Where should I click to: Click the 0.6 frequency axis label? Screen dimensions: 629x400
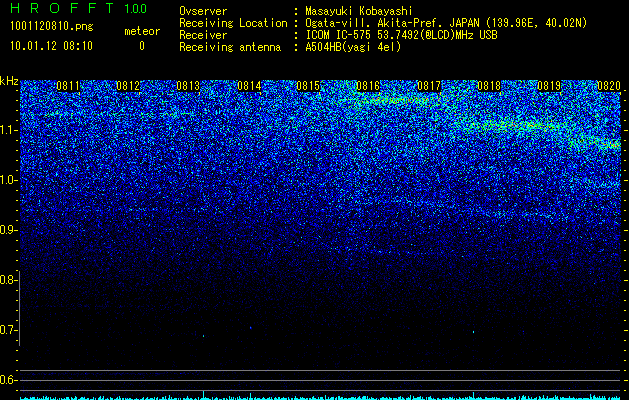click(7, 380)
